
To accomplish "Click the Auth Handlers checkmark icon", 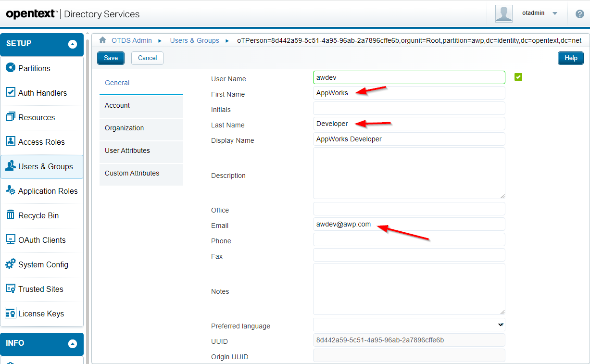I will [x=10, y=92].
